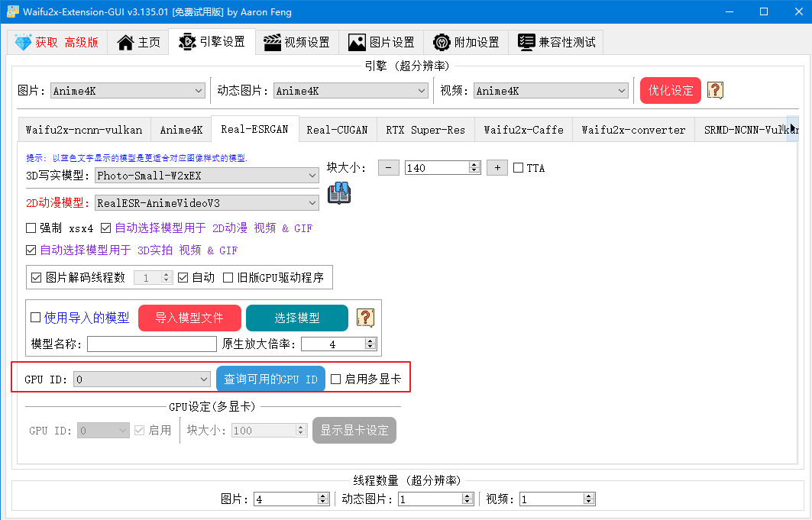812x520 pixels.
Task: Switch to 视频设置 tab
Action: pos(296,42)
